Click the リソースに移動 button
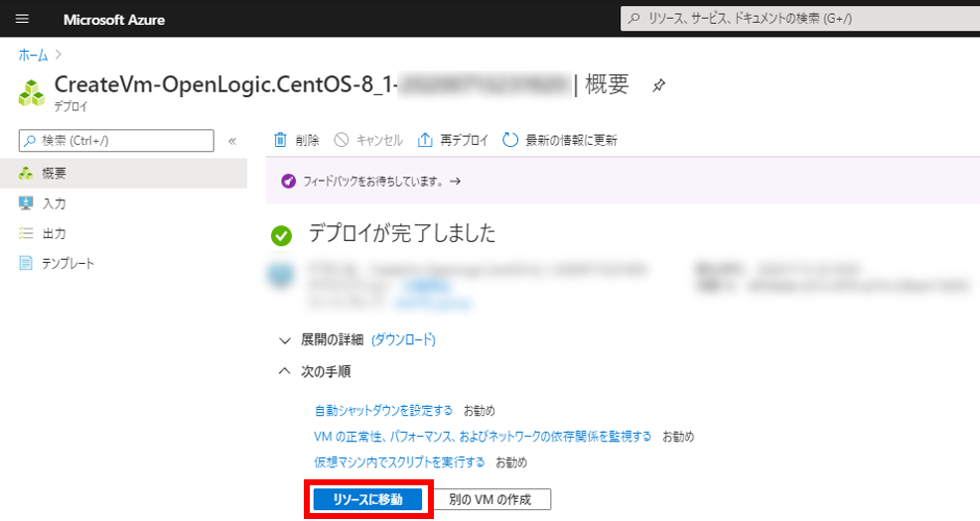This screenshot has width=980, height=521. pos(368,499)
